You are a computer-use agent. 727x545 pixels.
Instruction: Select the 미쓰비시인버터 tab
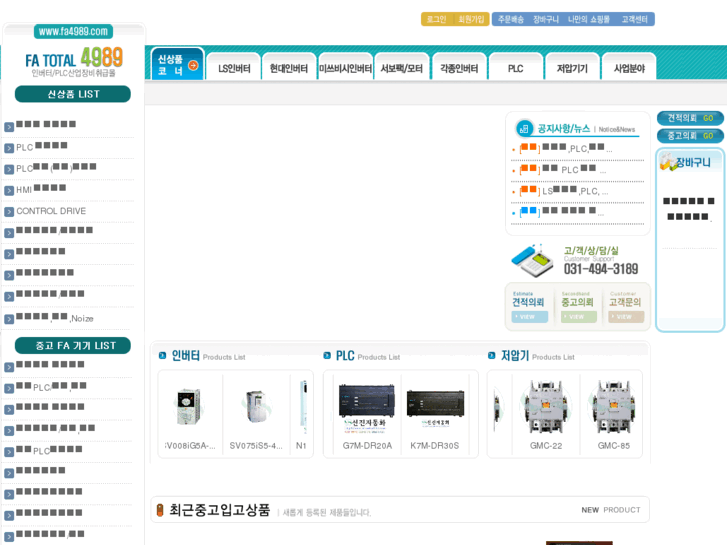click(345, 68)
